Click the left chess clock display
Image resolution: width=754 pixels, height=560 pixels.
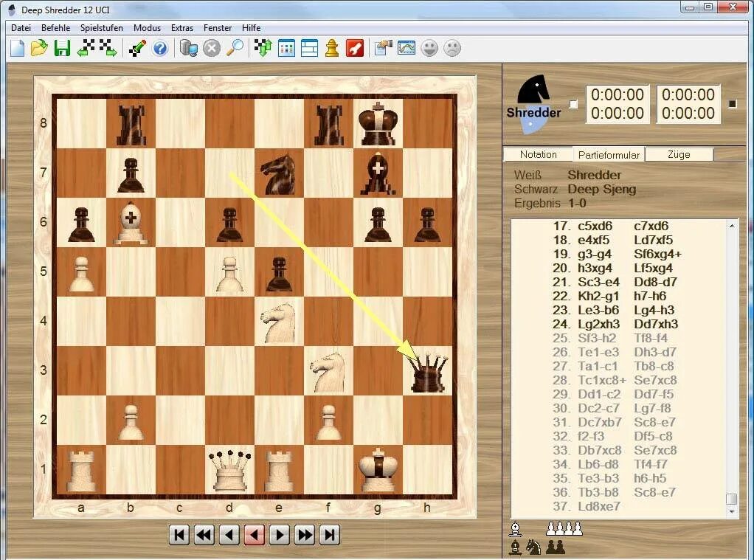[x=618, y=104]
